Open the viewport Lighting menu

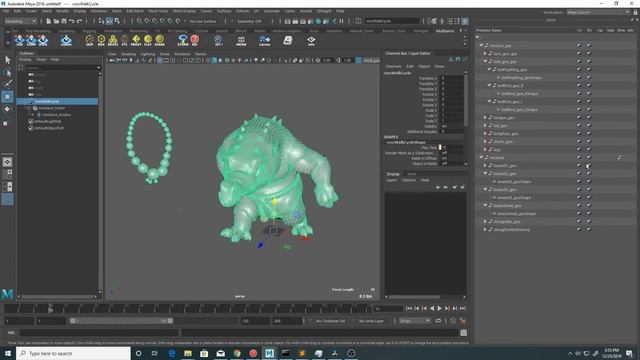(148, 54)
